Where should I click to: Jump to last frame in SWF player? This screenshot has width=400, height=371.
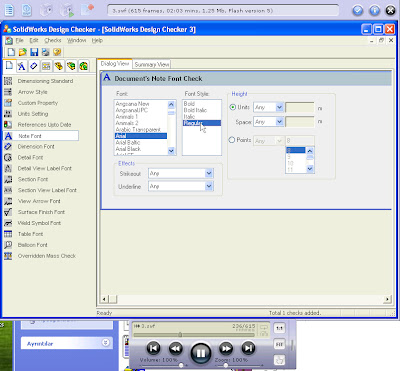248,348
